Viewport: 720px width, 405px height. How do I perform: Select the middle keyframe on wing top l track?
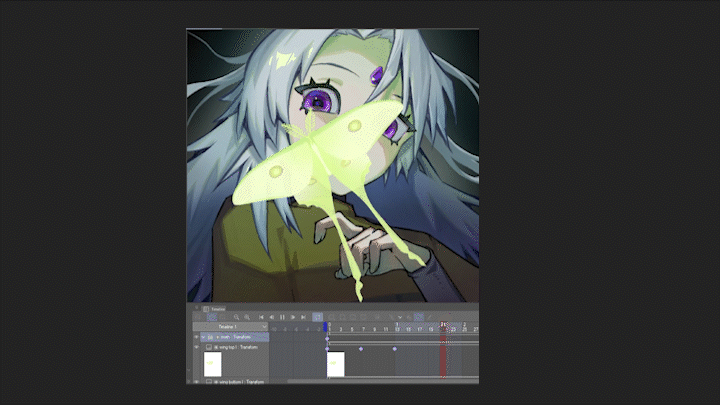(x=361, y=349)
